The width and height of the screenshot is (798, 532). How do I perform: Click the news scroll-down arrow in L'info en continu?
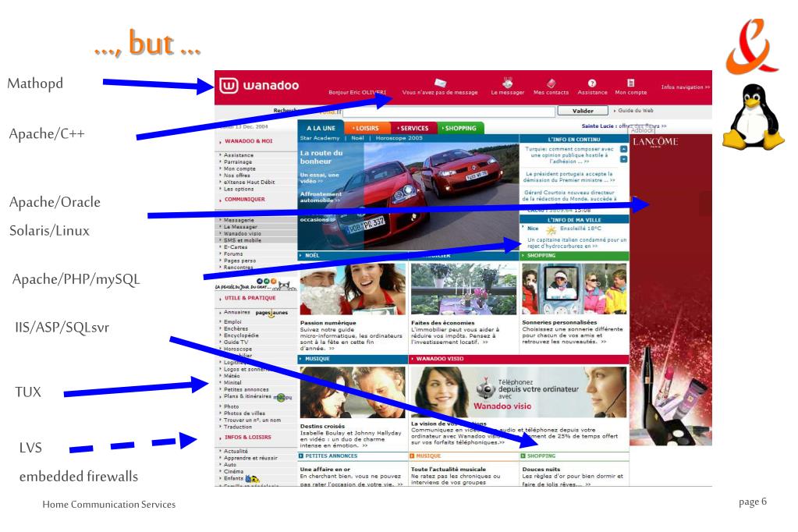(623, 159)
